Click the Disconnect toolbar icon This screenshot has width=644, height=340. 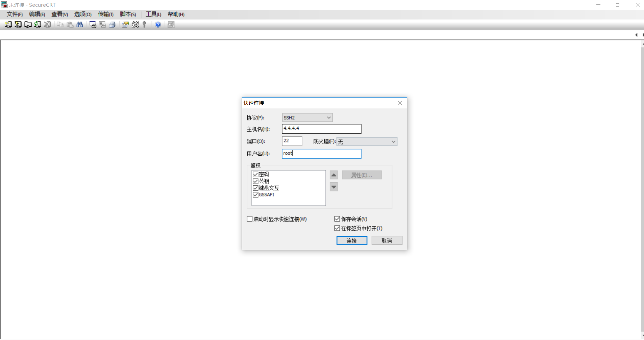tap(48, 25)
